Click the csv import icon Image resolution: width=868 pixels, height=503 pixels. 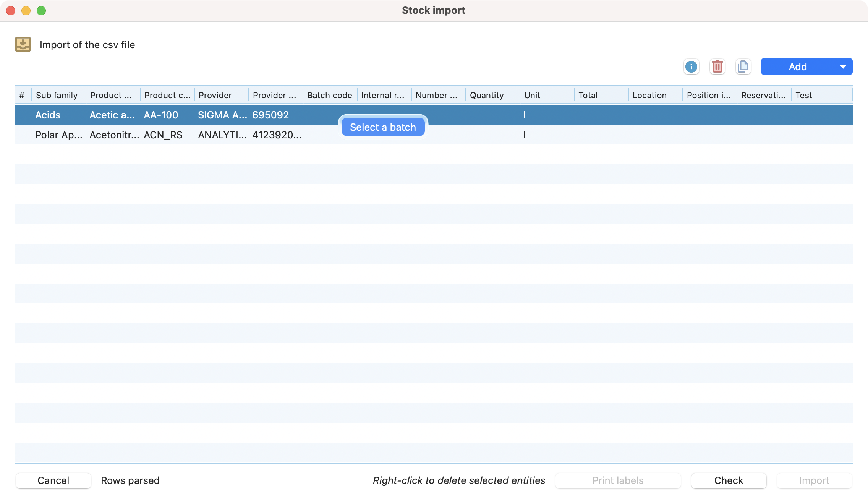tap(23, 44)
